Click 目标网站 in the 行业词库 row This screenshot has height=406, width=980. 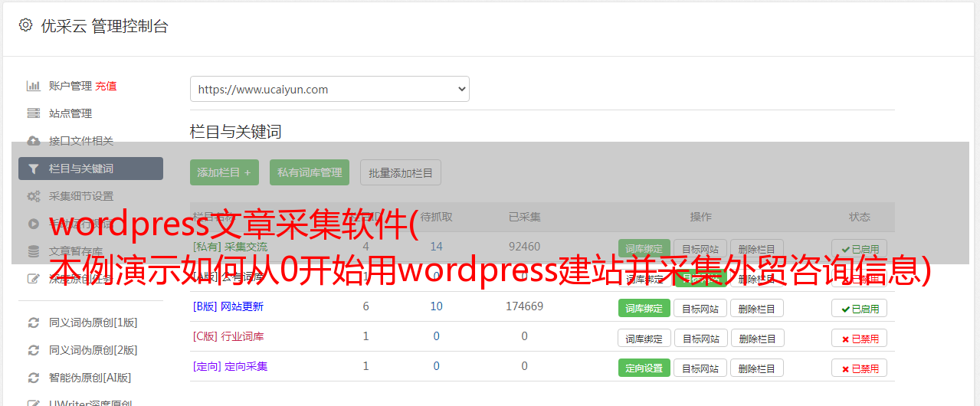(700, 338)
